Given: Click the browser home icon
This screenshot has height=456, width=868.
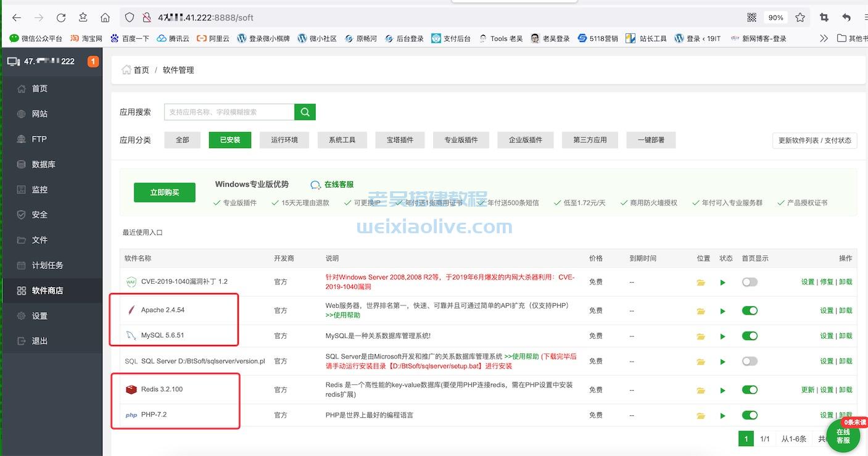Looking at the screenshot, I should pyautogui.click(x=105, y=18).
